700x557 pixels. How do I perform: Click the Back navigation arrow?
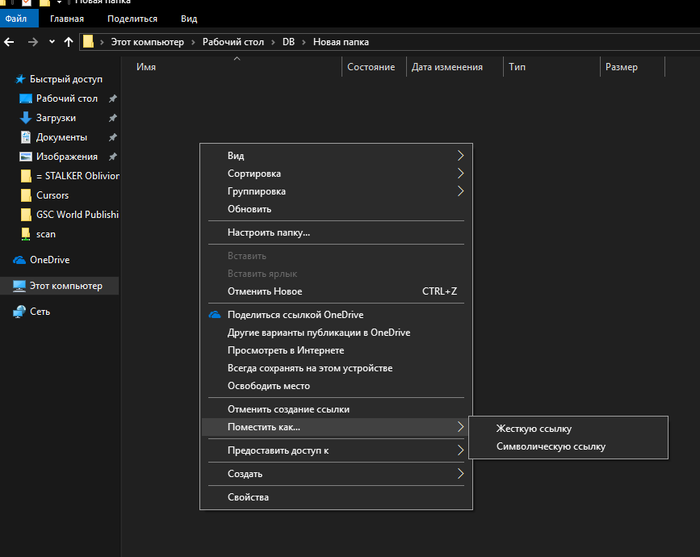coord(10,42)
